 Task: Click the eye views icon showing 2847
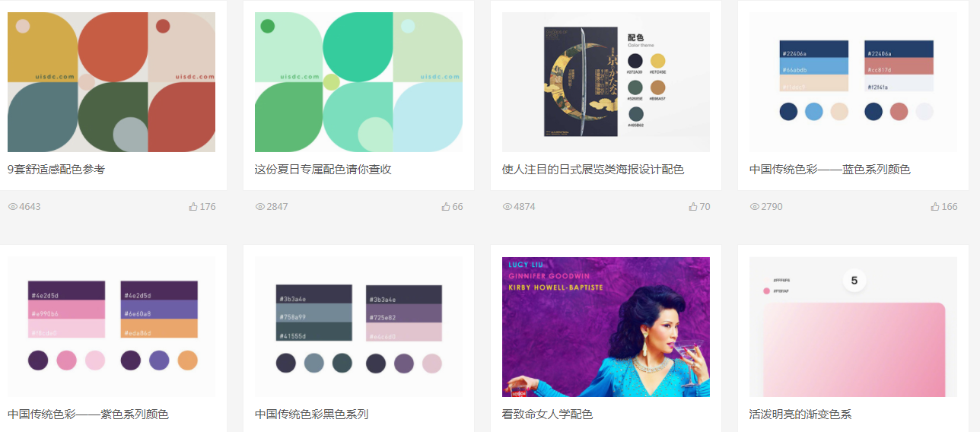point(259,207)
